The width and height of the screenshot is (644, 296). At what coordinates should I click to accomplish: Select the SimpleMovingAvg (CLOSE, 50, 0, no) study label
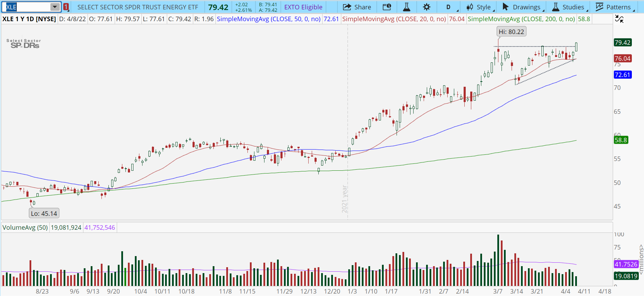tap(269, 19)
